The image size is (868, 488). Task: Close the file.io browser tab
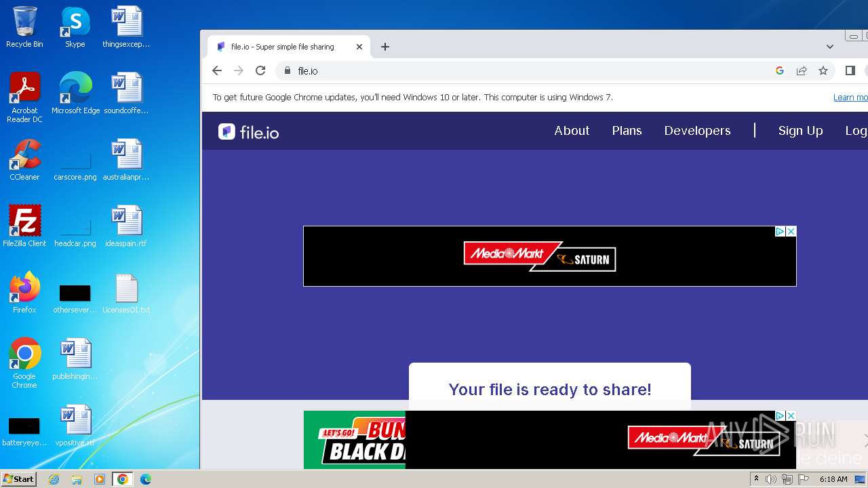(x=359, y=47)
